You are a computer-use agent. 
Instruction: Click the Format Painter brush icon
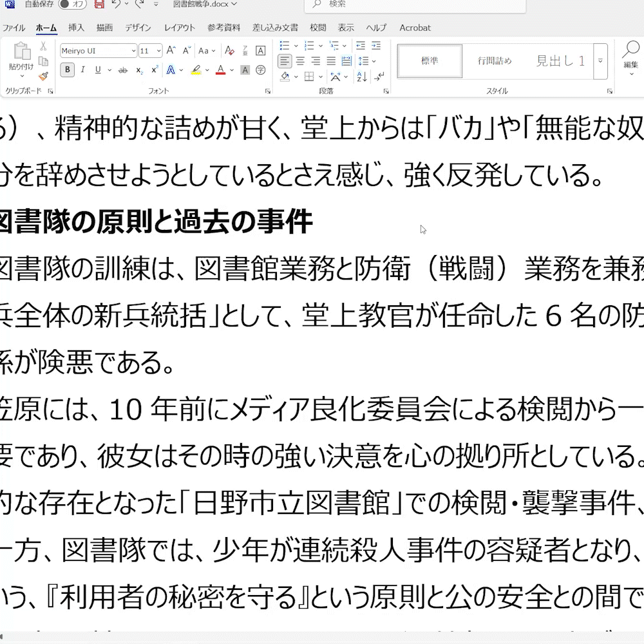[x=43, y=76]
